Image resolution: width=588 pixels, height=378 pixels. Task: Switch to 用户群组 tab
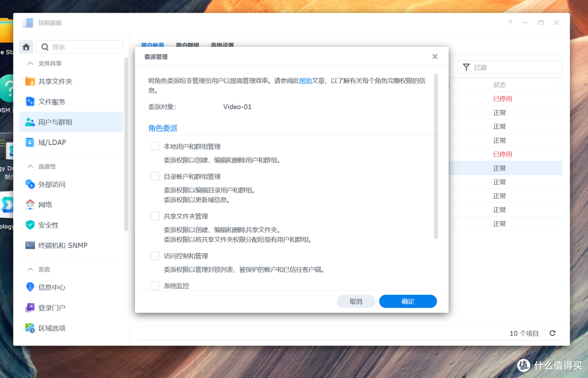coord(187,45)
